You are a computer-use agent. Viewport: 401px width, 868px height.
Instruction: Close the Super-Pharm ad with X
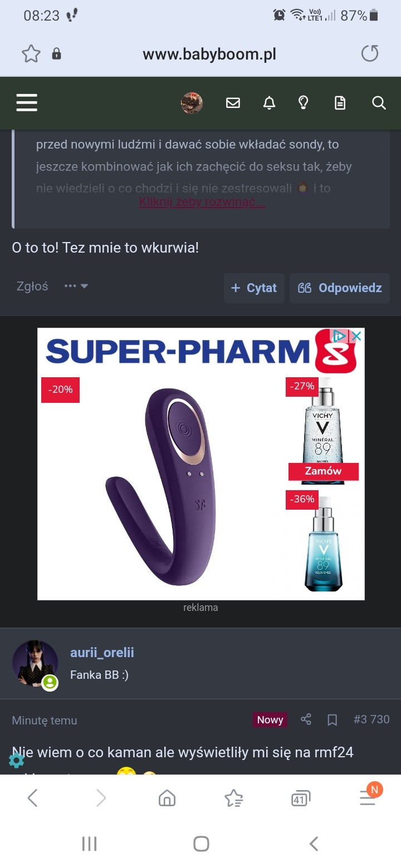pos(357,336)
